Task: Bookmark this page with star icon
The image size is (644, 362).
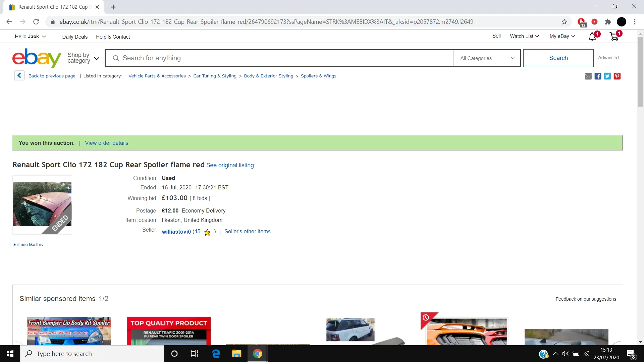Action: (x=564, y=22)
